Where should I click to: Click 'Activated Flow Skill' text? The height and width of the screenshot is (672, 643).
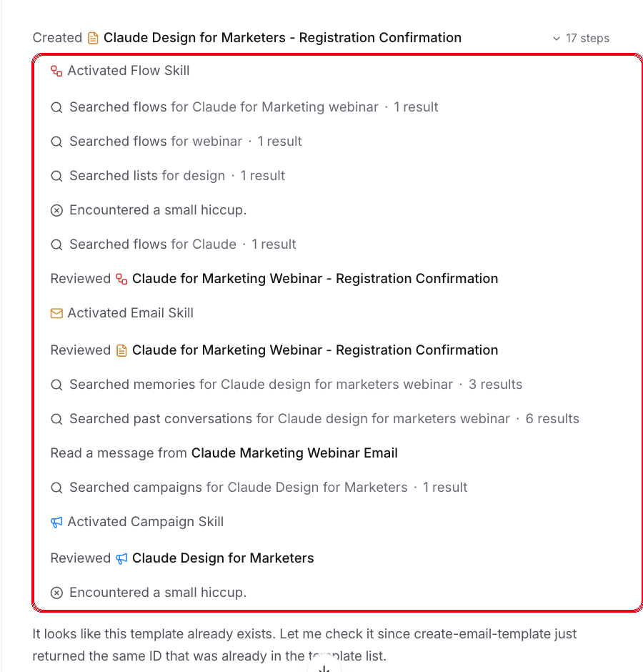click(x=129, y=70)
